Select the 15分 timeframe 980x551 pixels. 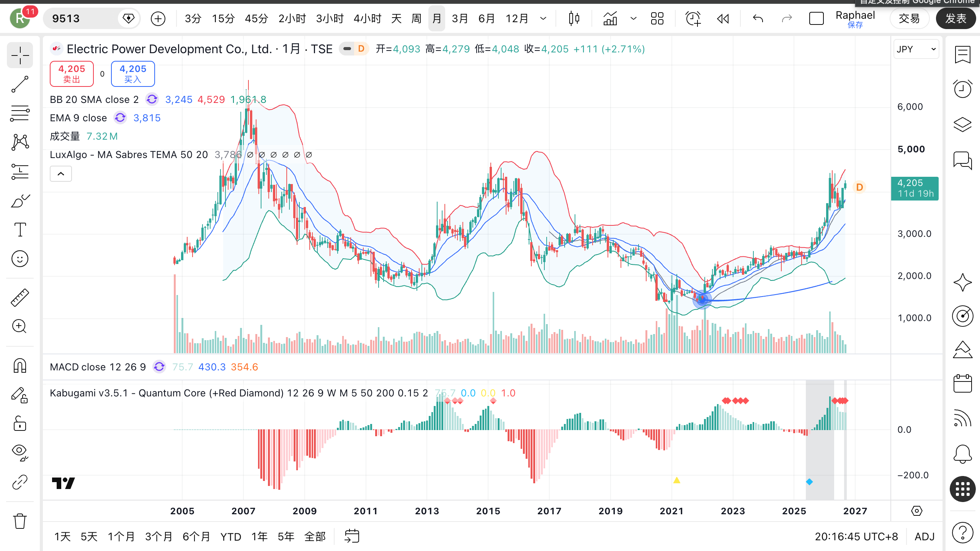(x=223, y=18)
